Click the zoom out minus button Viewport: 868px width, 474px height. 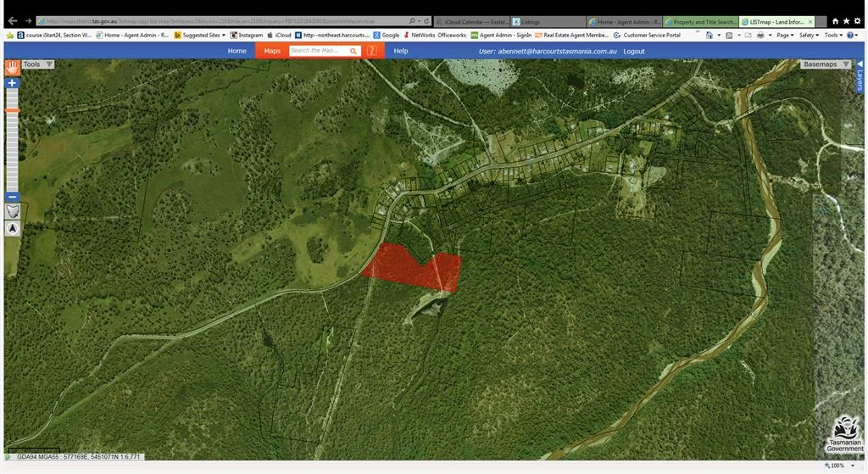click(12, 196)
